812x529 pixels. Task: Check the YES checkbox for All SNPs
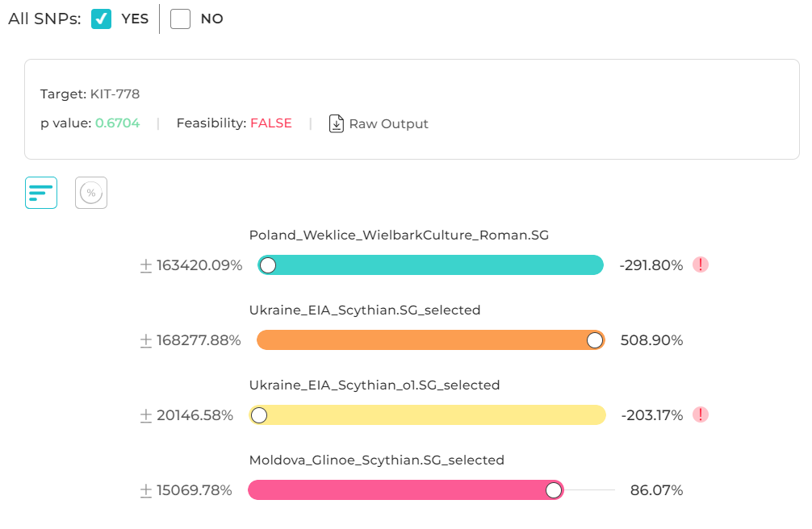click(x=101, y=19)
